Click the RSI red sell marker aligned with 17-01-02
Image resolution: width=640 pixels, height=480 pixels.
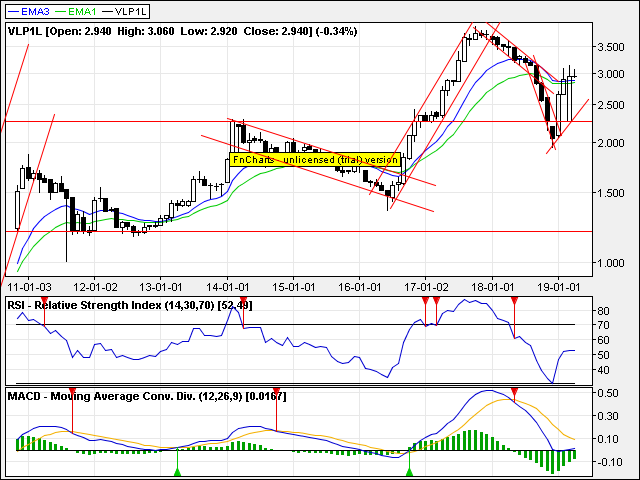(x=425, y=301)
